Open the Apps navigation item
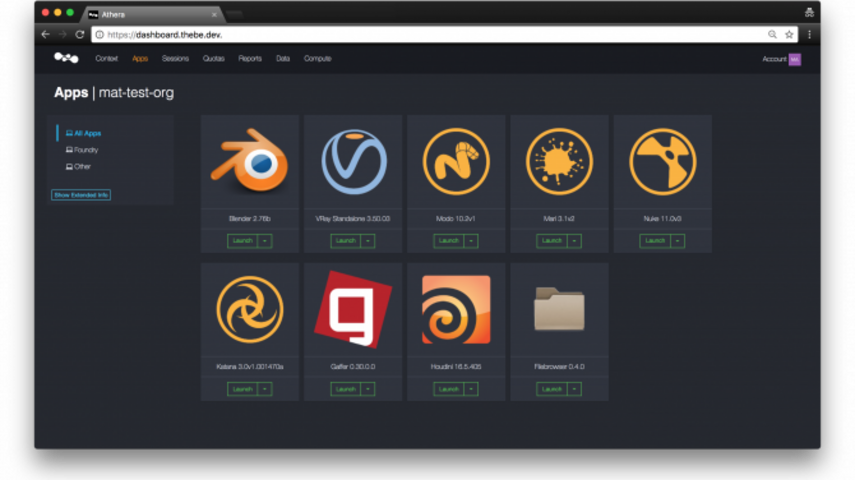This screenshot has width=855, height=480. 140,58
